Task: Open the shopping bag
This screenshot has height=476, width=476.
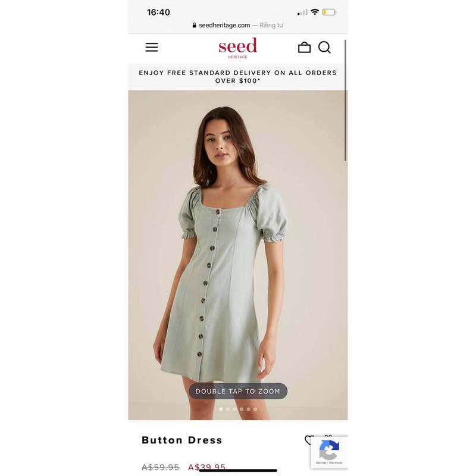Action: (304, 48)
